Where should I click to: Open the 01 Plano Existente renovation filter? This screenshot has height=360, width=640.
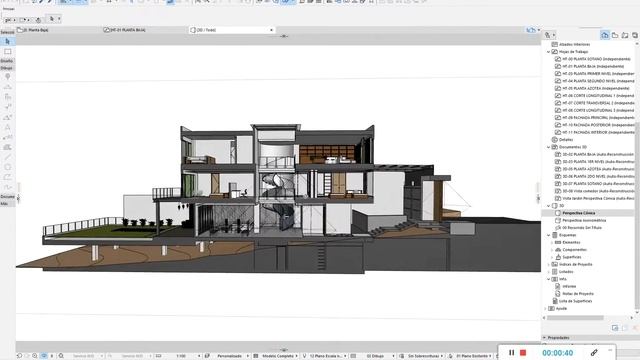[x=471, y=356]
